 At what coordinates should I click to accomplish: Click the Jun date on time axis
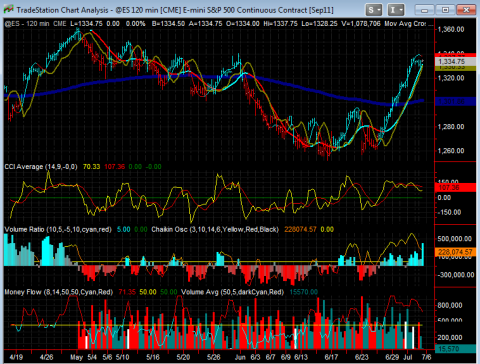240,357
